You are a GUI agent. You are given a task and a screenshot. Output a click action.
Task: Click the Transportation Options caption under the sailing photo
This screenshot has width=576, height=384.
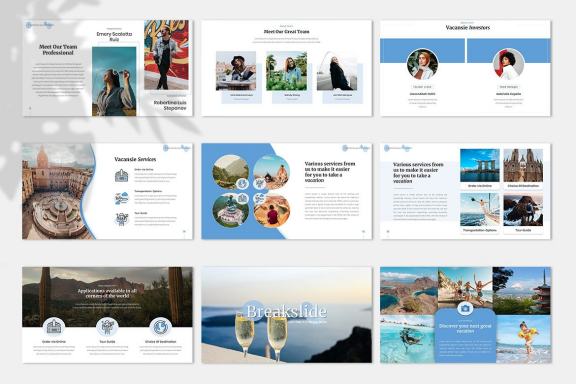tap(480, 230)
